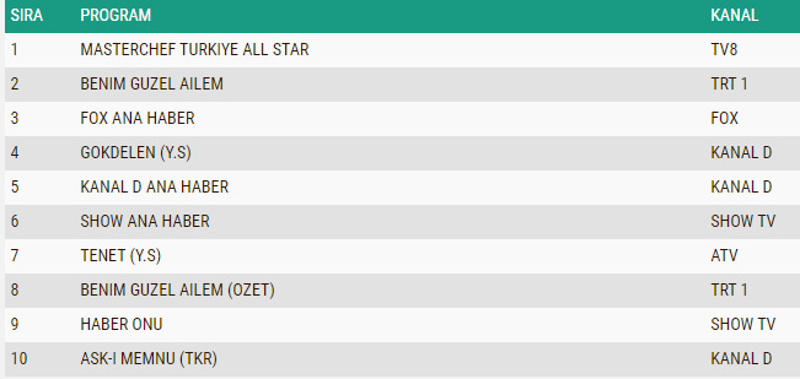The image size is (800, 379).
Task: Select BENIM GUZEL AILEM in row 2
Action: pyautogui.click(x=152, y=84)
